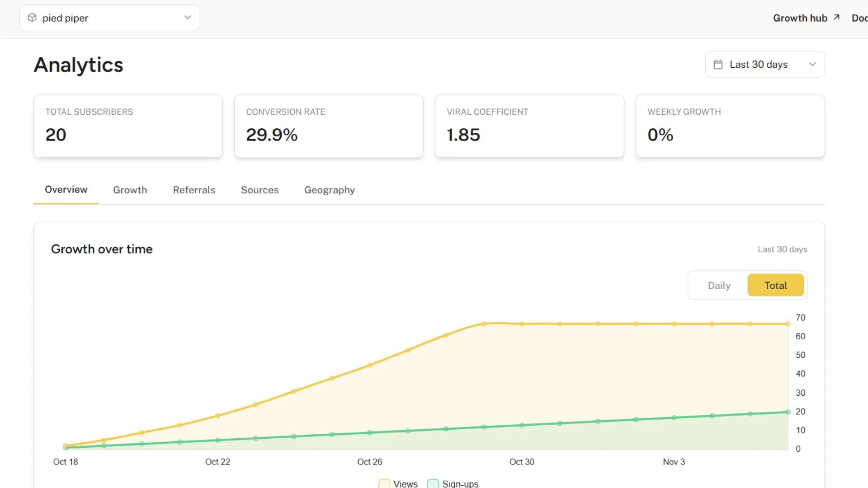Viewport: 868px width, 488px height.
Task: Open the pied piper workspace dropdown
Action: coord(109,18)
